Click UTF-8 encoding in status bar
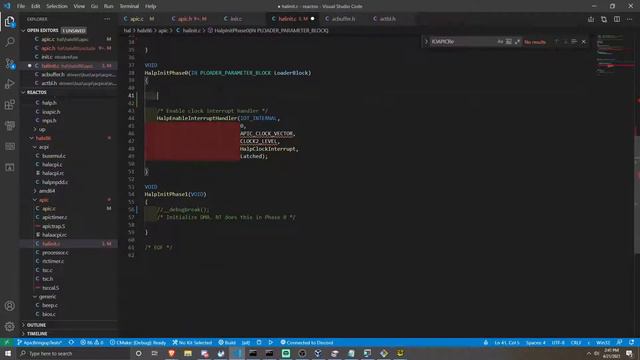Viewport: 640px width, 360px height. pyautogui.click(x=558, y=342)
